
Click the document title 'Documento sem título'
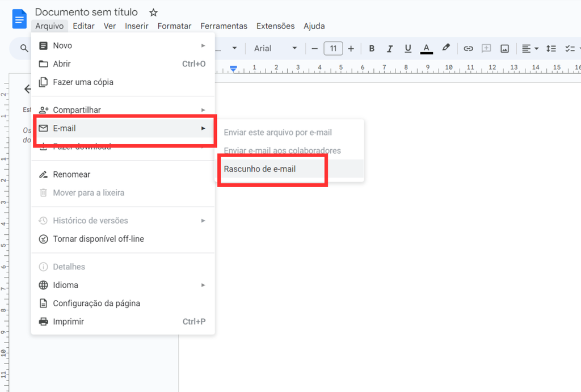point(86,12)
